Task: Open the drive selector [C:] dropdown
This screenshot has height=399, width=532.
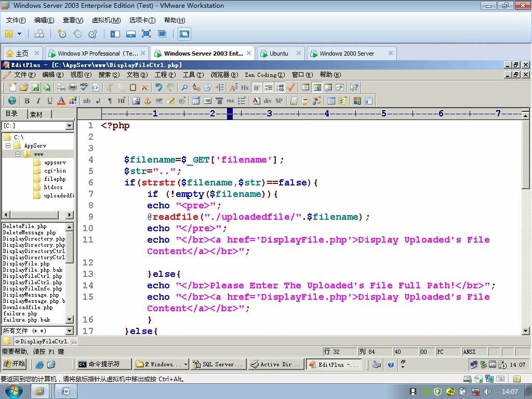Action: pyautogui.click(x=70, y=126)
